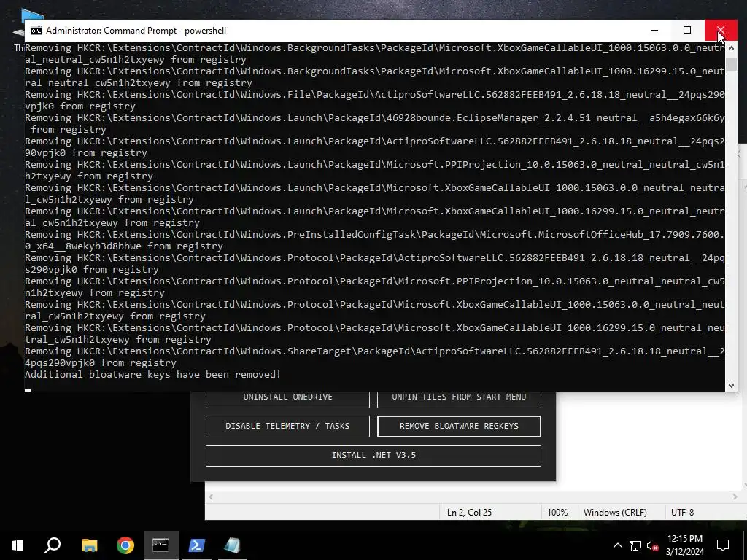Switch to Notepad taskbar icon
747x560 pixels.
click(x=233, y=545)
